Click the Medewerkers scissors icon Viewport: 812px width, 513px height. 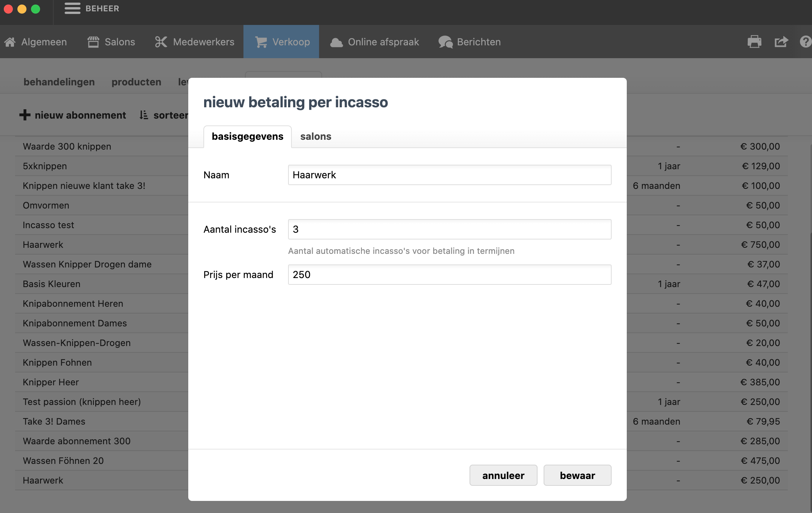click(161, 42)
